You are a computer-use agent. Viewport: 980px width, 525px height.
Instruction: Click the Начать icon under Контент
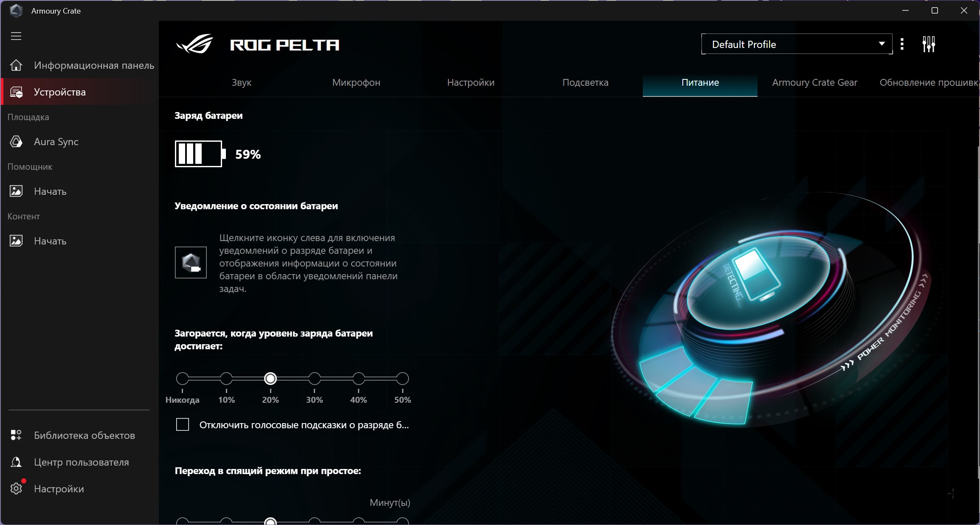pyautogui.click(x=16, y=241)
